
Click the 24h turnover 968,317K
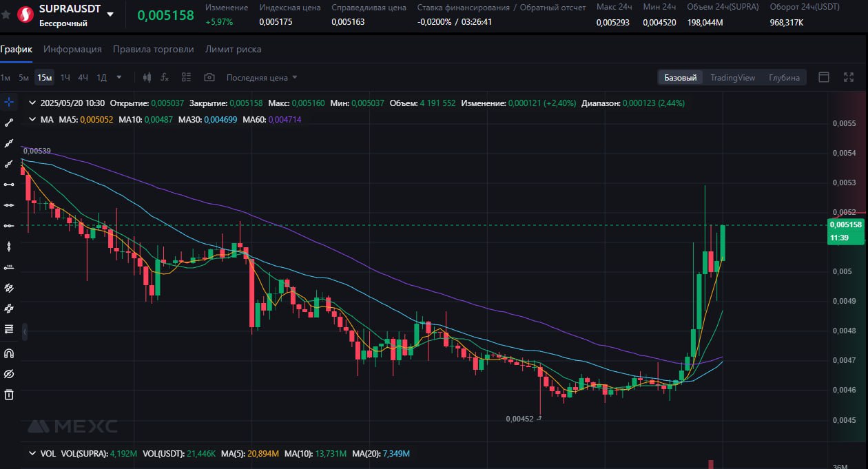787,22
